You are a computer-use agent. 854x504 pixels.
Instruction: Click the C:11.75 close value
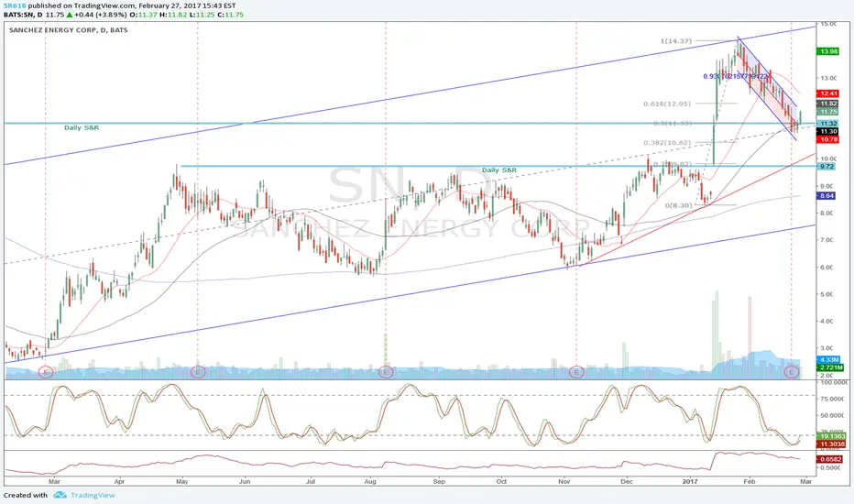click(x=230, y=15)
